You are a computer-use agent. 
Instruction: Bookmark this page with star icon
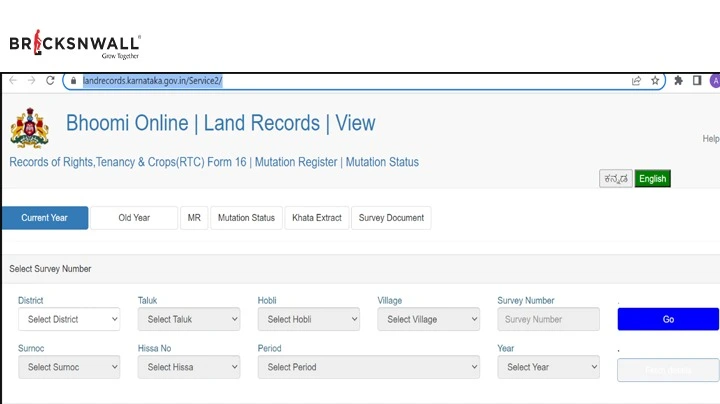coord(655,81)
